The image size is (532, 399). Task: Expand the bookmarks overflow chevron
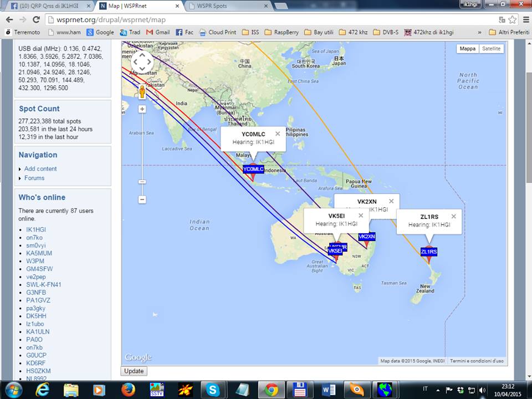point(479,32)
